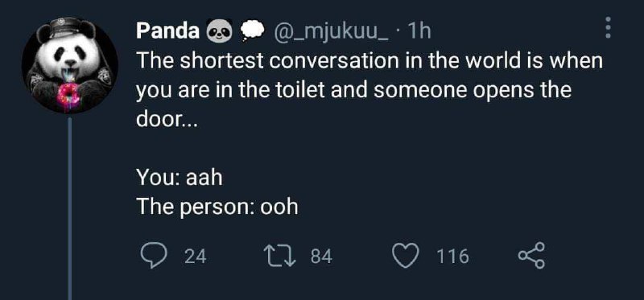
Task: Click the reply speech bubble icon
Action: pos(153,256)
